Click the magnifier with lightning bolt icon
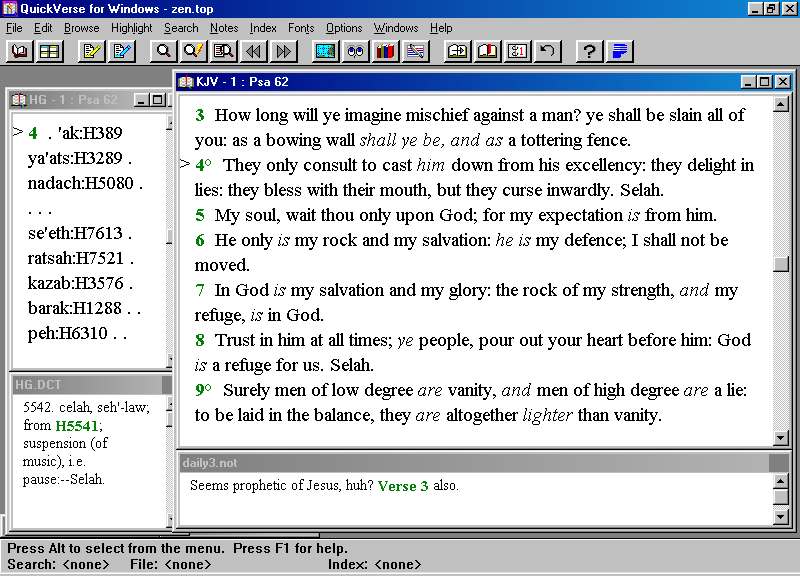The height and width of the screenshot is (576, 800). pyautogui.click(x=193, y=51)
